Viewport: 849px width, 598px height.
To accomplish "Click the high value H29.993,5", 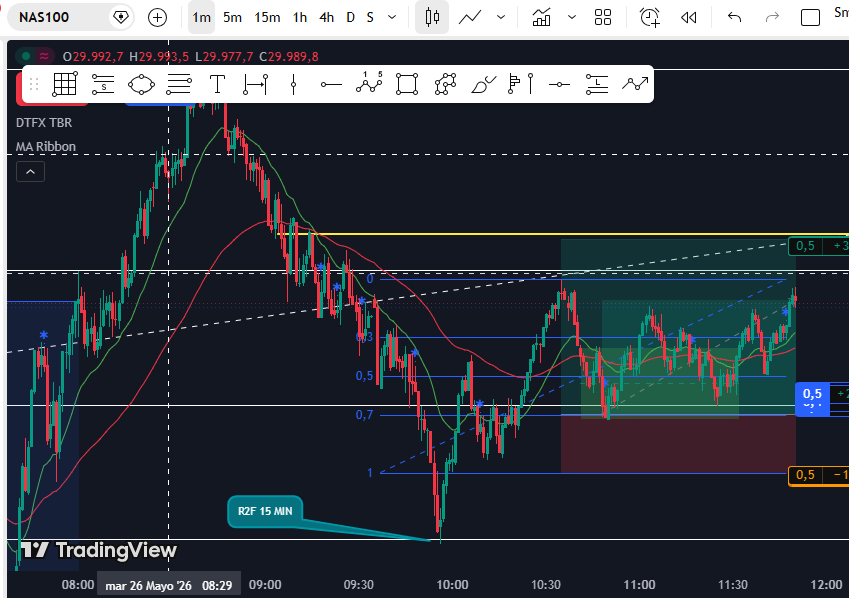I will 159,56.
